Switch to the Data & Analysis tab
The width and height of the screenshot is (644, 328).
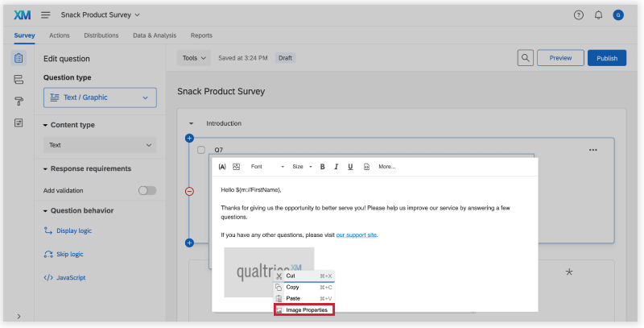[x=154, y=35]
